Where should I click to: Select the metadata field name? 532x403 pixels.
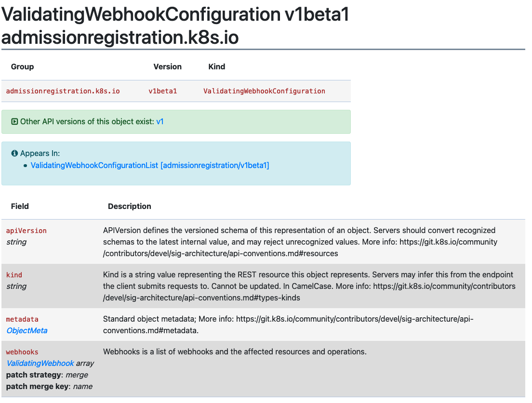tap(22, 319)
